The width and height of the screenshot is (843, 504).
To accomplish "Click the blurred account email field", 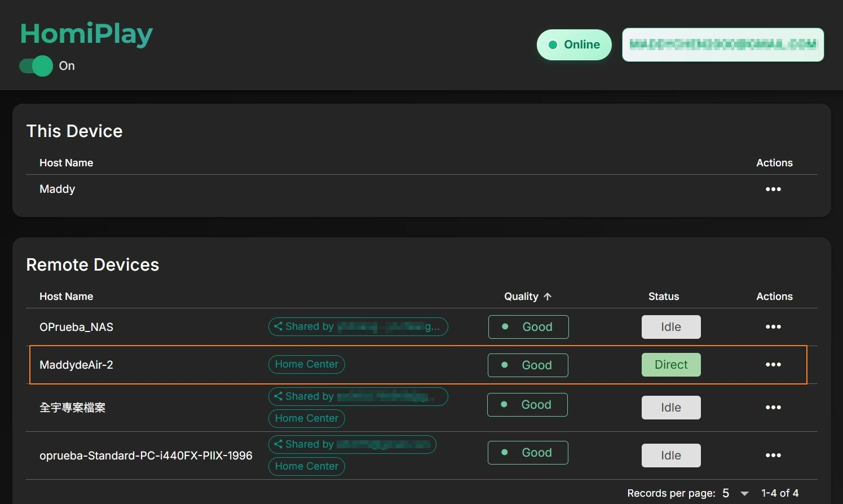I will pyautogui.click(x=723, y=45).
